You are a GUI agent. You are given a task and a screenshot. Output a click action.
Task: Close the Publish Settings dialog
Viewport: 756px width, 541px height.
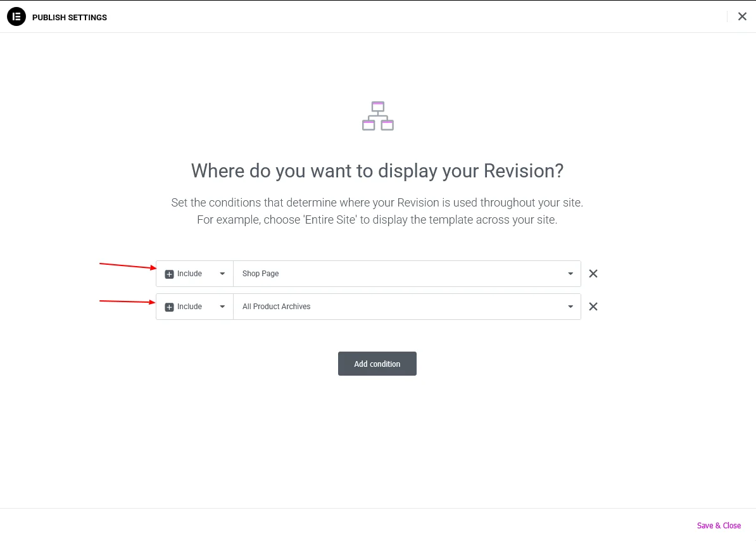(742, 16)
